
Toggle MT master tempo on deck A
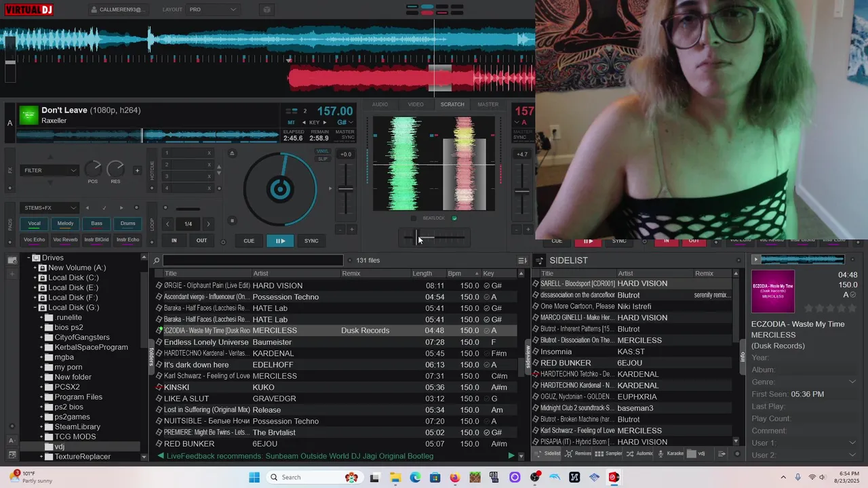[291, 123]
